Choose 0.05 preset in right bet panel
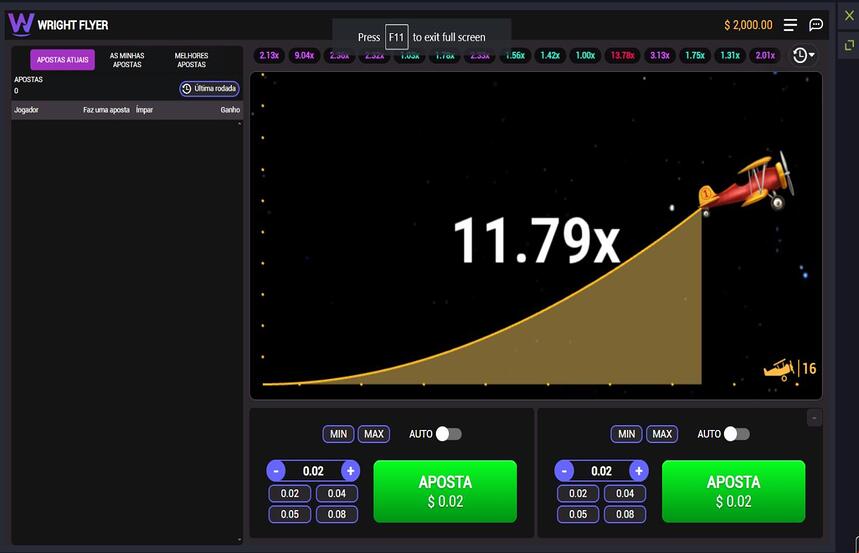The image size is (859, 553). 578,514
